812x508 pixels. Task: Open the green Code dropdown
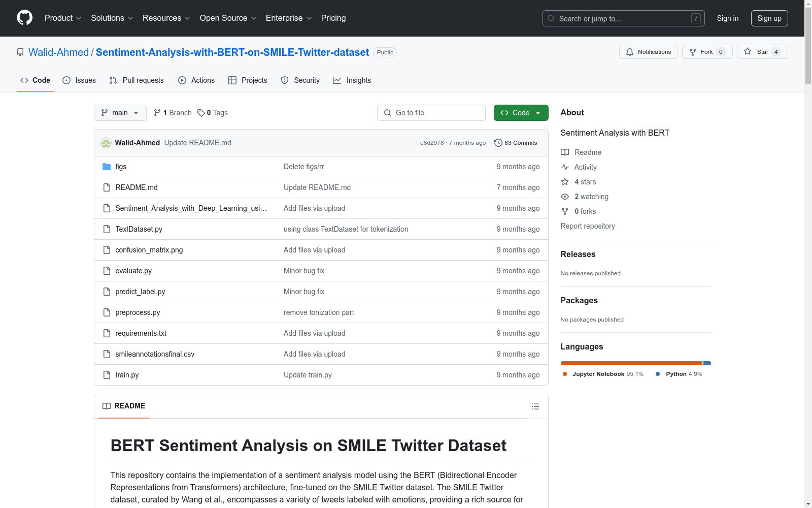point(521,113)
